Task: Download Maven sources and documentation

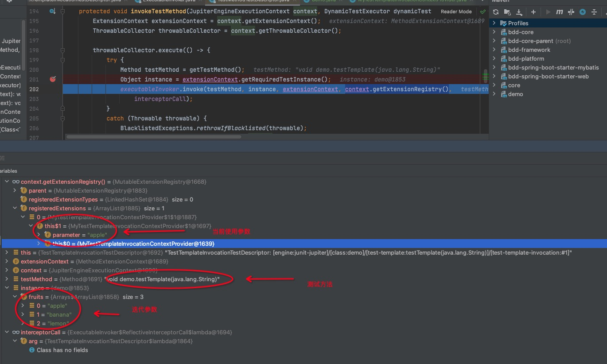Action: coord(519,12)
